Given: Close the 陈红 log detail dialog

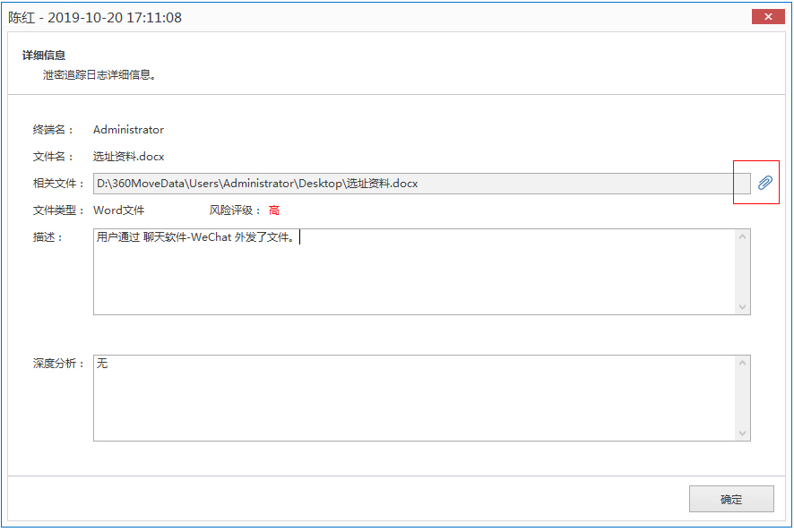Looking at the screenshot, I should (768, 17).
